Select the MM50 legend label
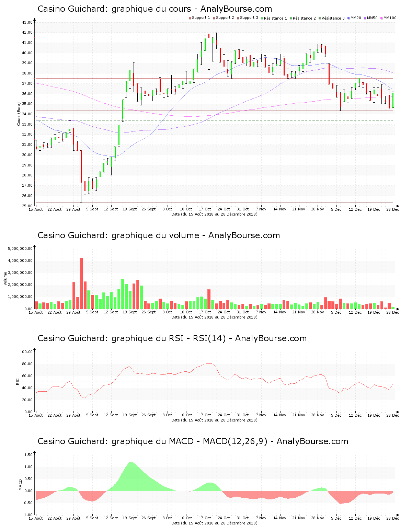Screen dimensions: 412x532 pos(372,18)
